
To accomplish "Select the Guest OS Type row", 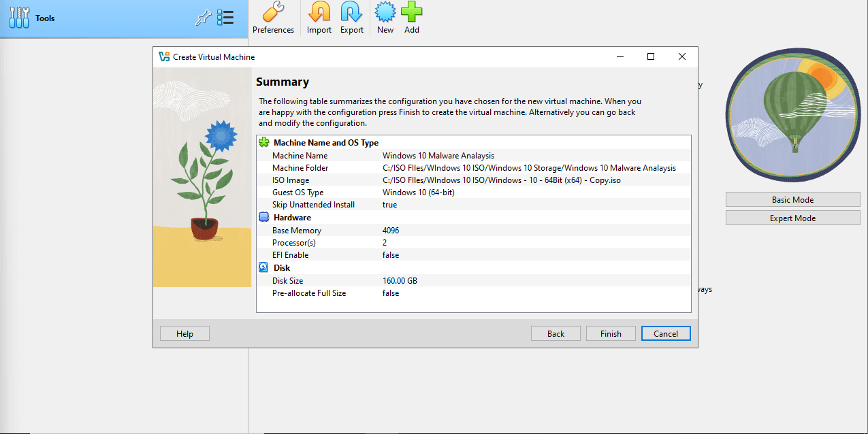I will coord(474,193).
